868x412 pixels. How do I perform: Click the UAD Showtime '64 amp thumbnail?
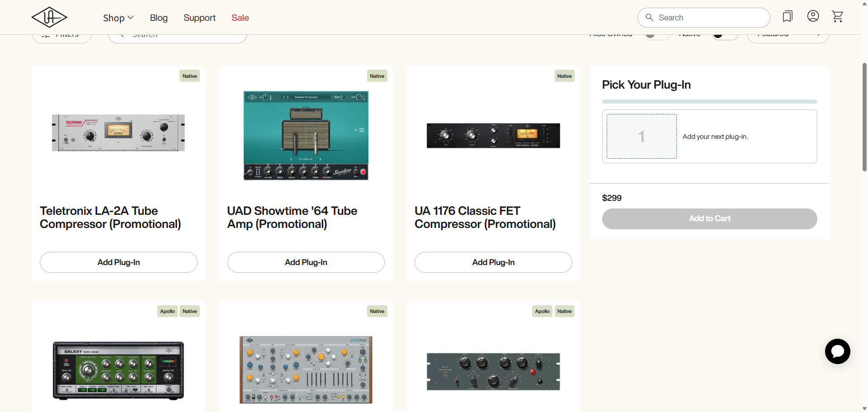point(306,136)
